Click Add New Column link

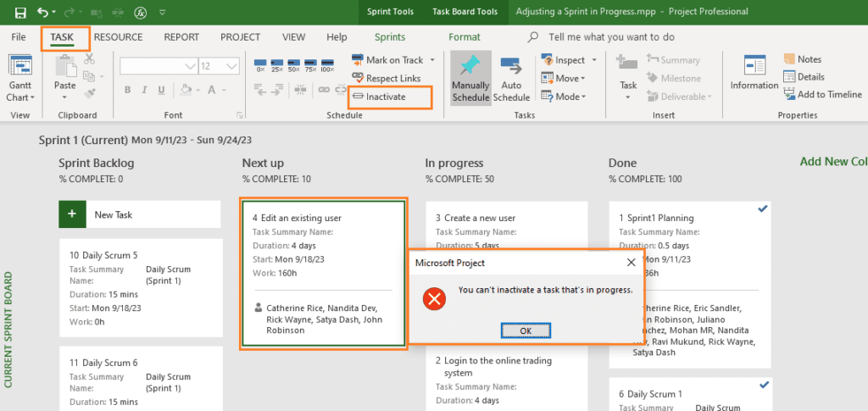[x=834, y=162]
